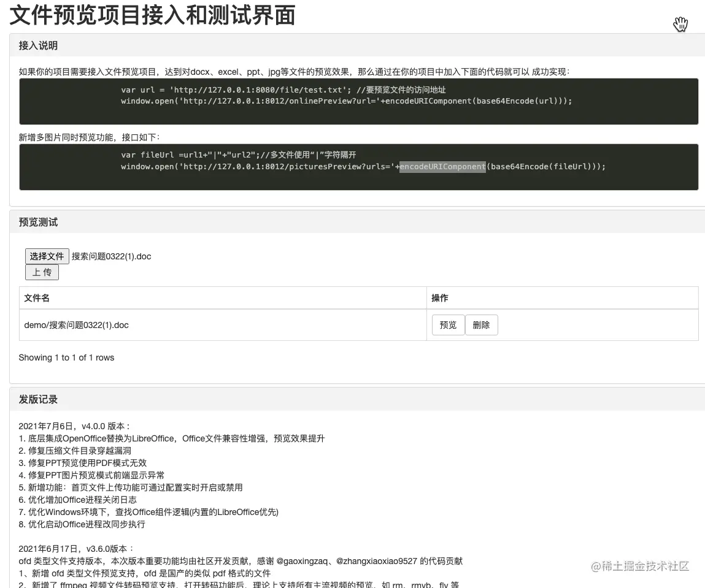Collapse the 发版记录 panel header

[38, 399]
